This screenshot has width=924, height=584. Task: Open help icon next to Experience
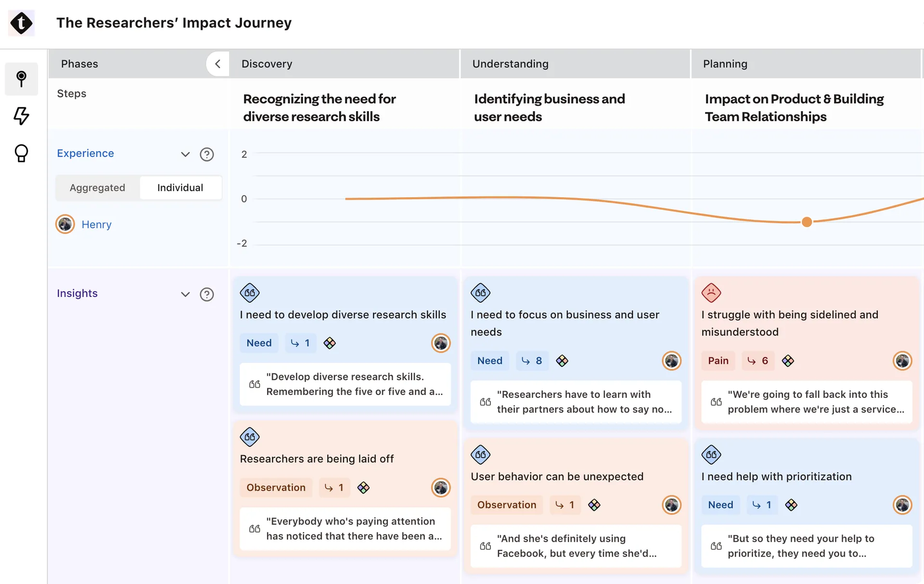pos(207,154)
